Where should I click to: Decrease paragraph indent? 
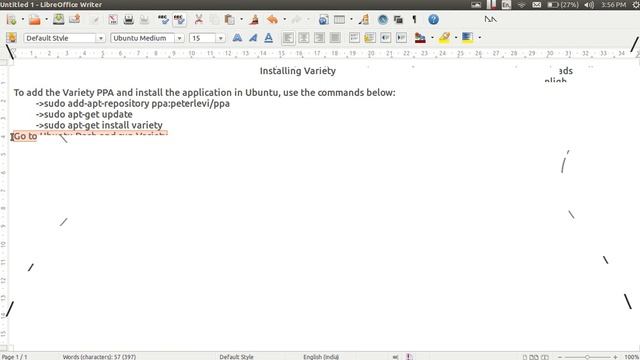coord(386,38)
